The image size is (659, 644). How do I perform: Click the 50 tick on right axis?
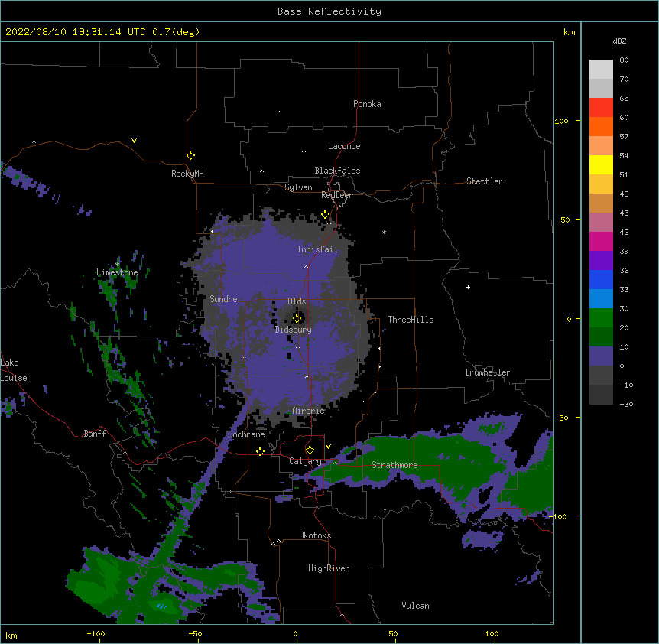(565, 220)
